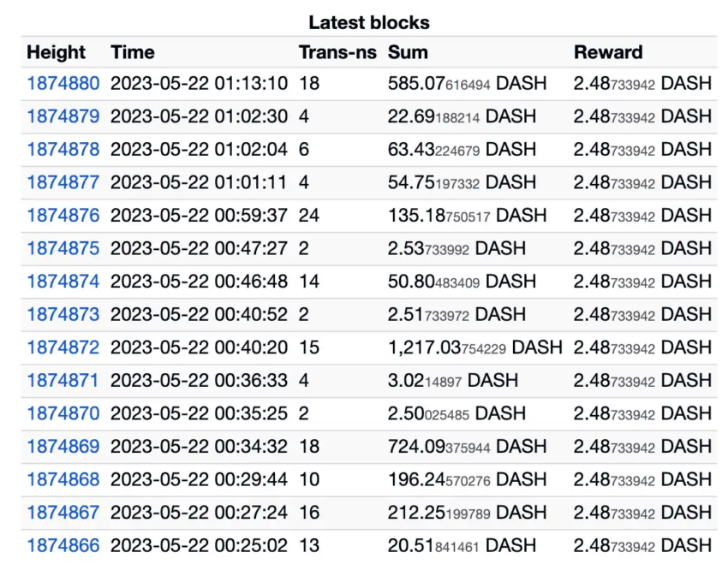Screen dimensions: 728x570
Task: Click the Sum column header
Action: pyautogui.click(x=408, y=52)
